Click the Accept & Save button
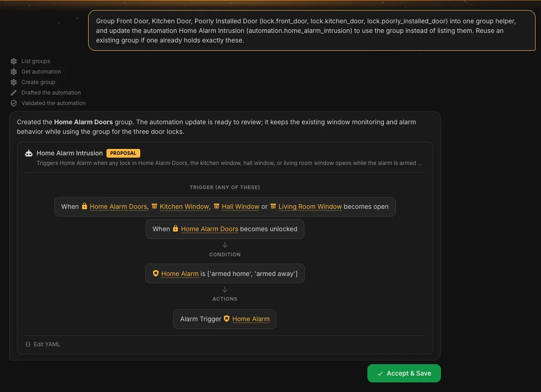Image resolution: width=541 pixels, height=392 pixels. [x=404, y=373]
